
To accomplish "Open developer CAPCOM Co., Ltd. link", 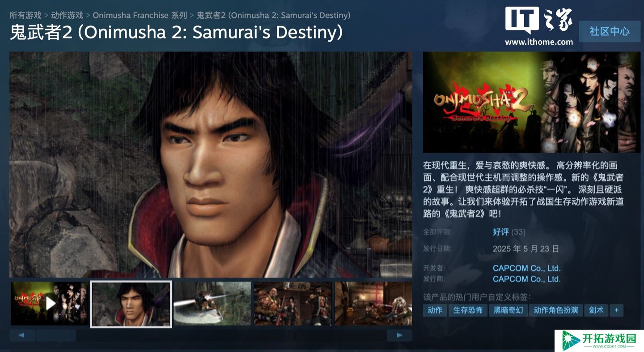I will (x=526, y=268).
